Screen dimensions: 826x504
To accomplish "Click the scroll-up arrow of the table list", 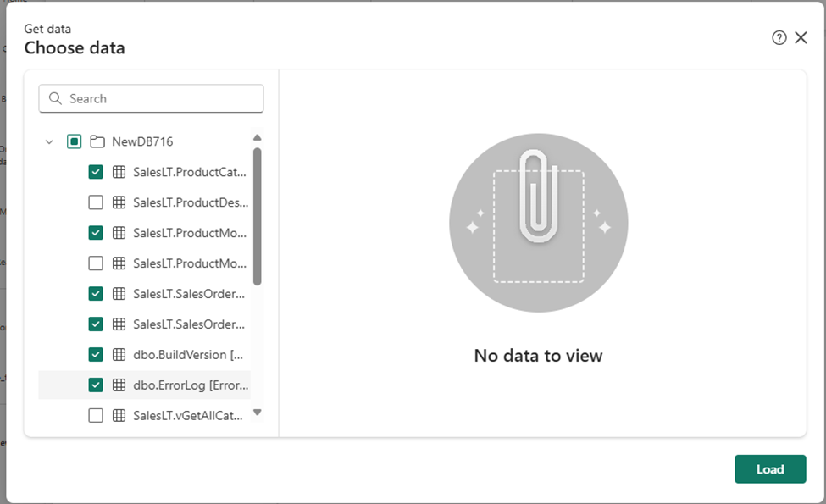I will pyautogui.click(x=258, y=137).
